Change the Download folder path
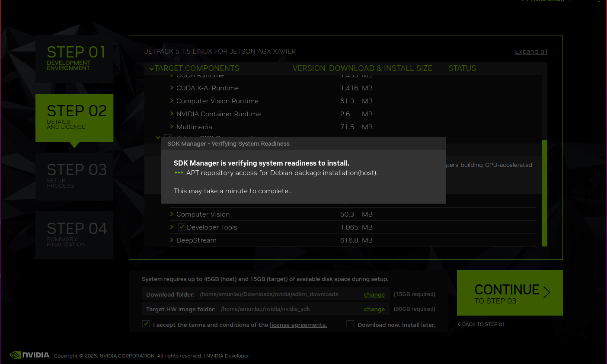The height and width of the screenshot is (364, 607). pos(374,294)
